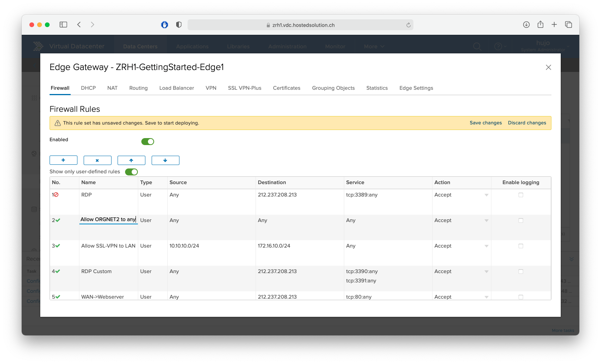The width and height of the screenshot is (601, 364).
Task: Open Safari downloads
Action: [x=526, y=25]
